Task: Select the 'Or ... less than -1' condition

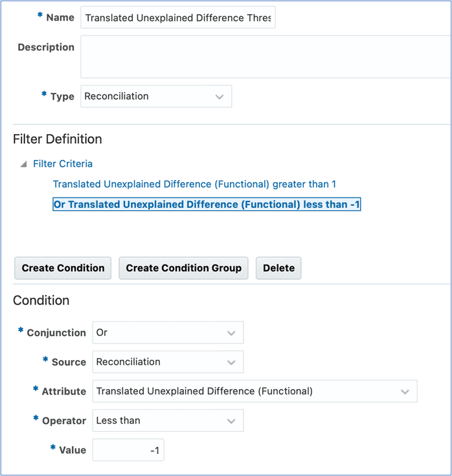Action: click(207, 204)
